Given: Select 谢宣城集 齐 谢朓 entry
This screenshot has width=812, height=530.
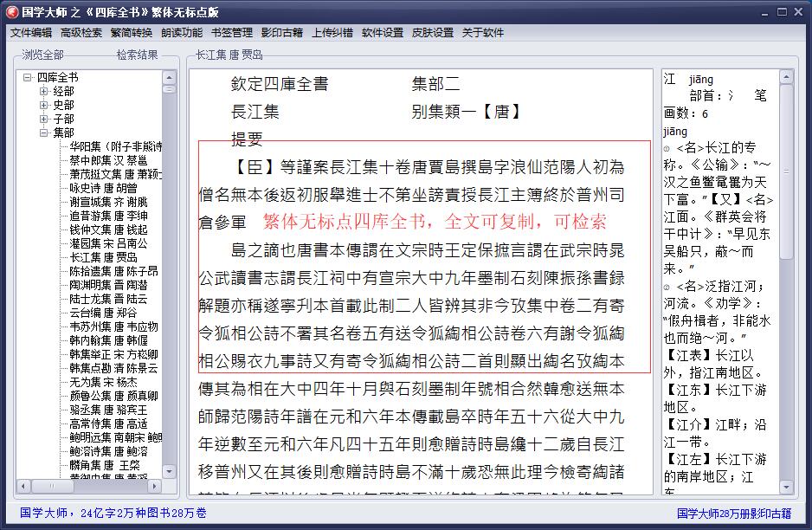Looking at the screenshot, I should pyautogui.click(x=109, y=202).
